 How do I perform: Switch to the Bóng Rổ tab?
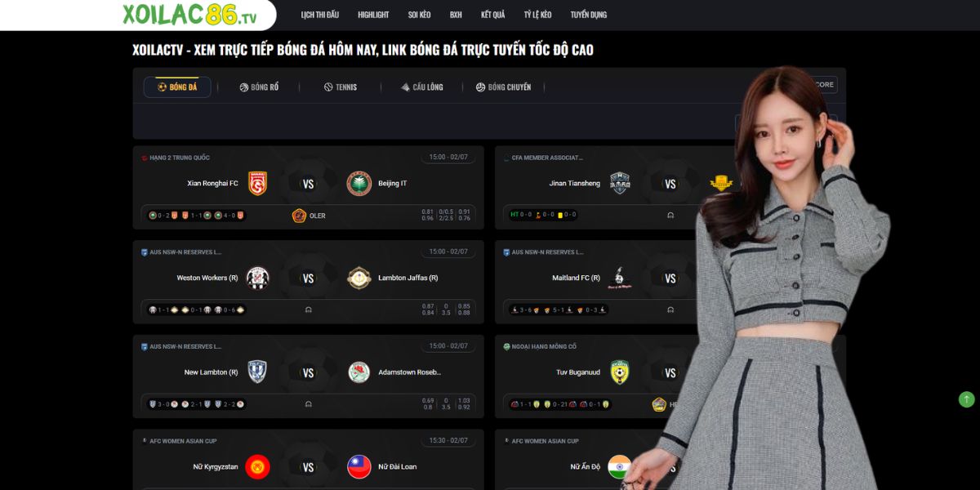259,87
